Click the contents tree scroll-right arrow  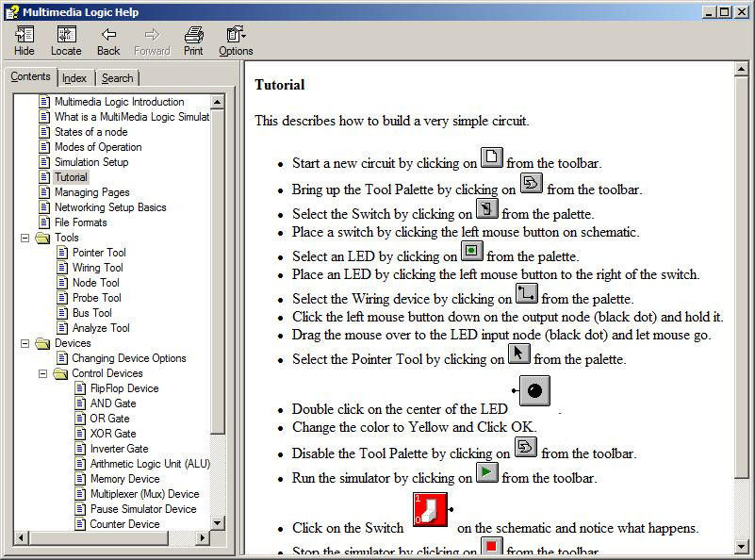pos(203,537)
